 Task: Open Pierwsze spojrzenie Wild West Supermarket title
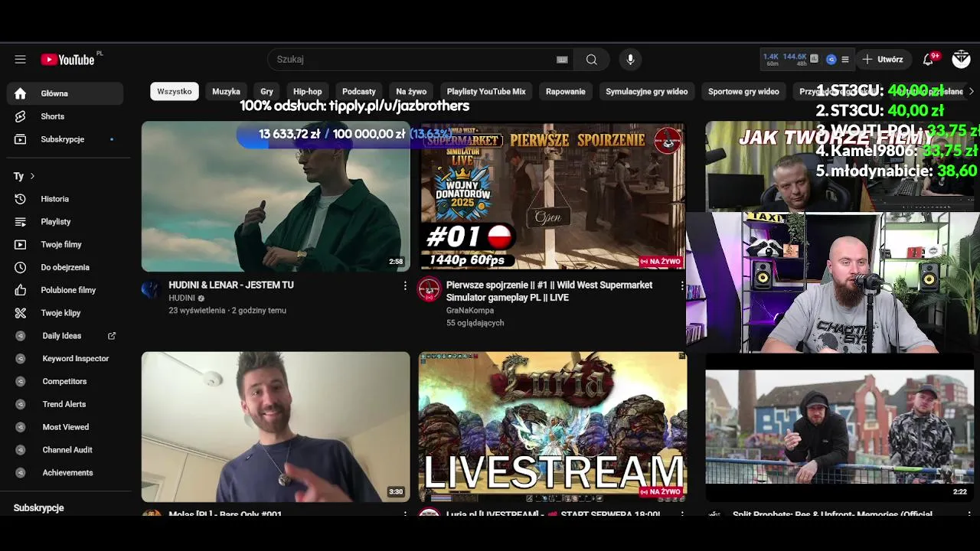550,291
